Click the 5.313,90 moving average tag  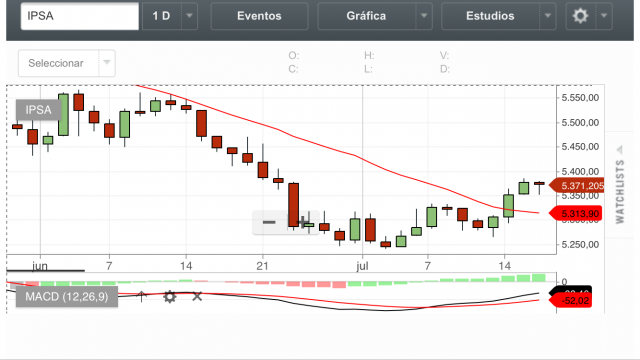[576, 213]
